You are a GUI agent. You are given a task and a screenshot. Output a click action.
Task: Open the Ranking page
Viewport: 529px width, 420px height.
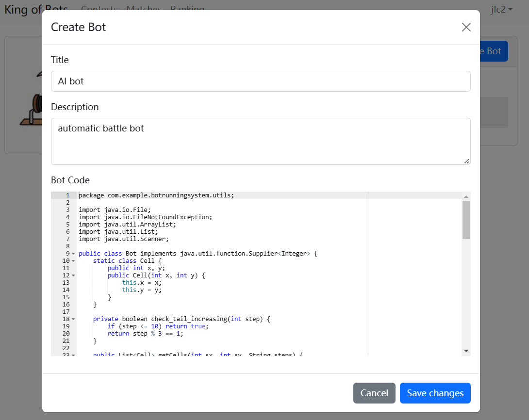[188, 9]
